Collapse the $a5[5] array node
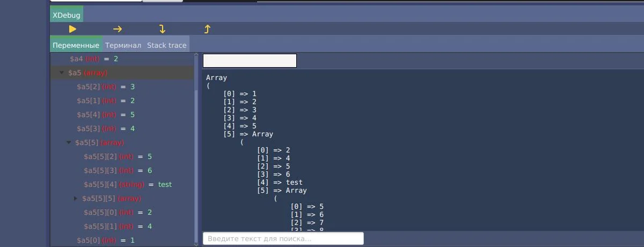The height and width of the screenshot is (247, 644). 69,143
